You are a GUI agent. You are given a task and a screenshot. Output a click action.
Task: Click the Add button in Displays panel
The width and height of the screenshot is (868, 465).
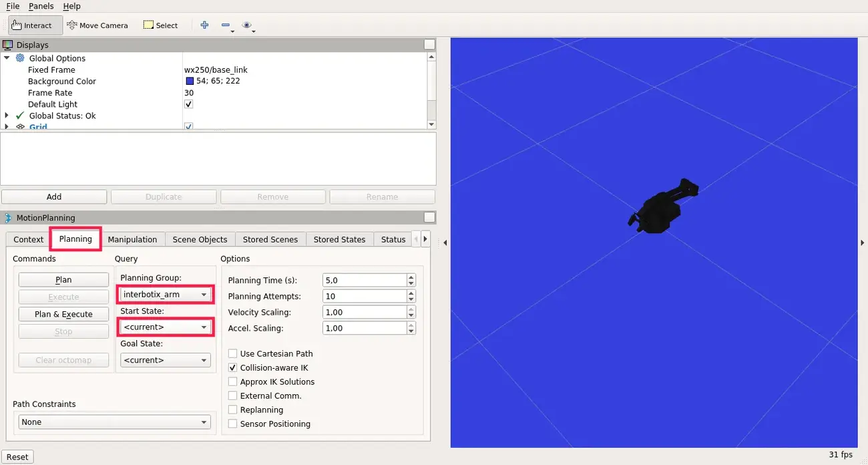pos(54,196)
